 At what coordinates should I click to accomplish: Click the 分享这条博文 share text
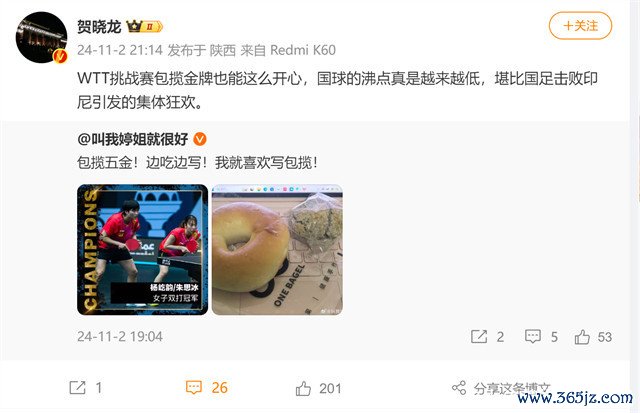click(x=512, y=389)
